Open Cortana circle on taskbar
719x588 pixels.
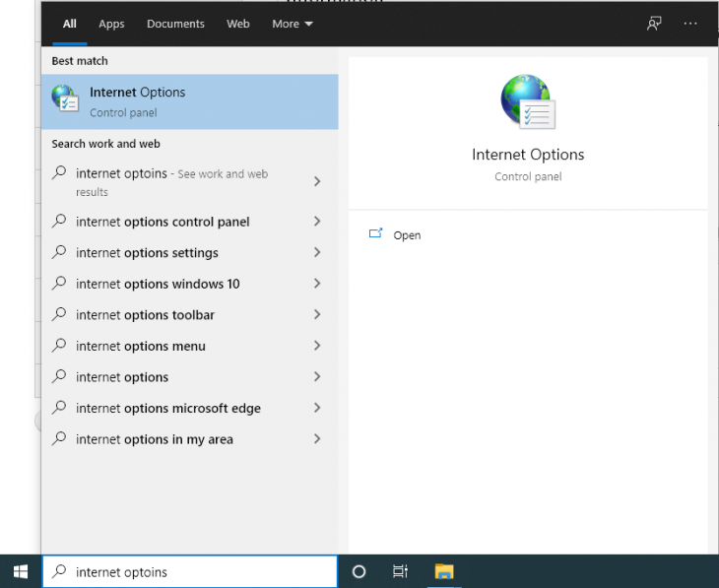click(x=359, y=571)
